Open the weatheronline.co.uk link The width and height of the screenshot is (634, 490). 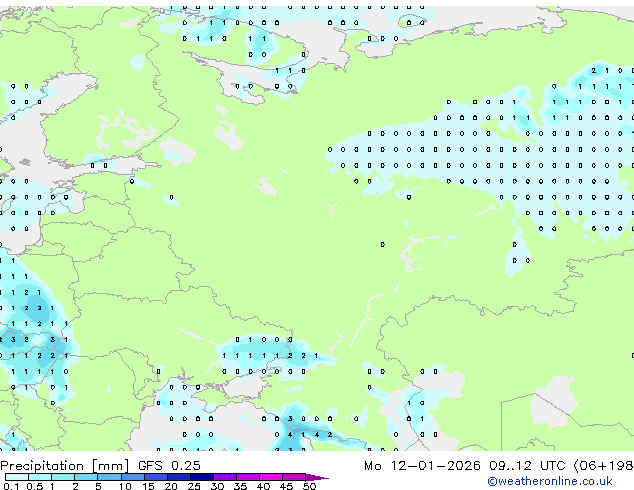click(x=550, y=481)
